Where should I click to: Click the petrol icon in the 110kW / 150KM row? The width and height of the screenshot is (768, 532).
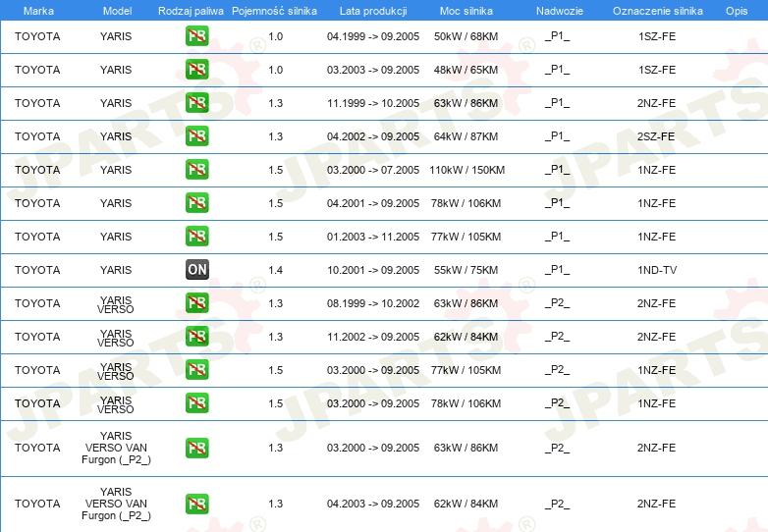(x=196, y=170)
